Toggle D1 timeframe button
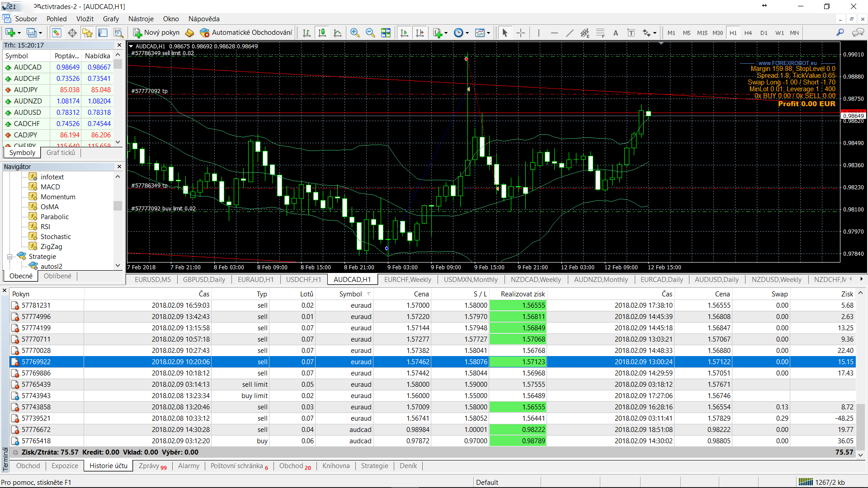 [x=764, y=33]
